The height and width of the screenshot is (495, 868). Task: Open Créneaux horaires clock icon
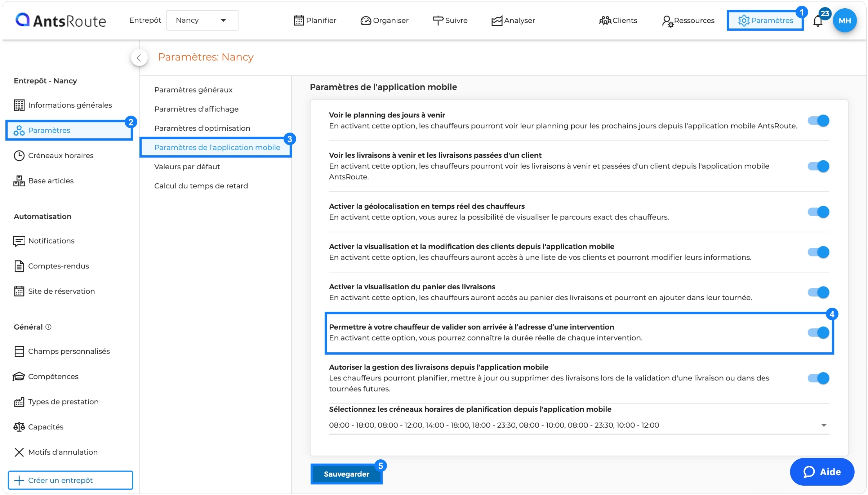(19, 155)
